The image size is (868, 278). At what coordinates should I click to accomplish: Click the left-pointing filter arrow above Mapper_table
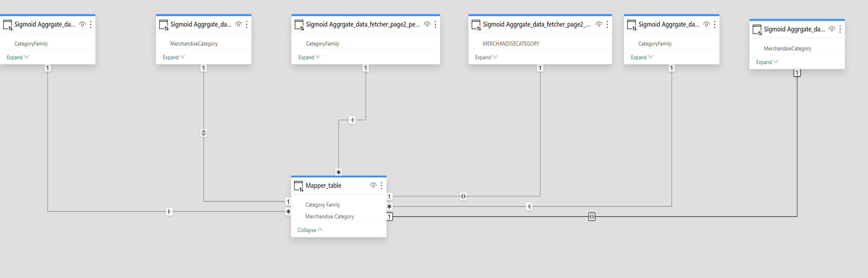[x=352, y=120]
